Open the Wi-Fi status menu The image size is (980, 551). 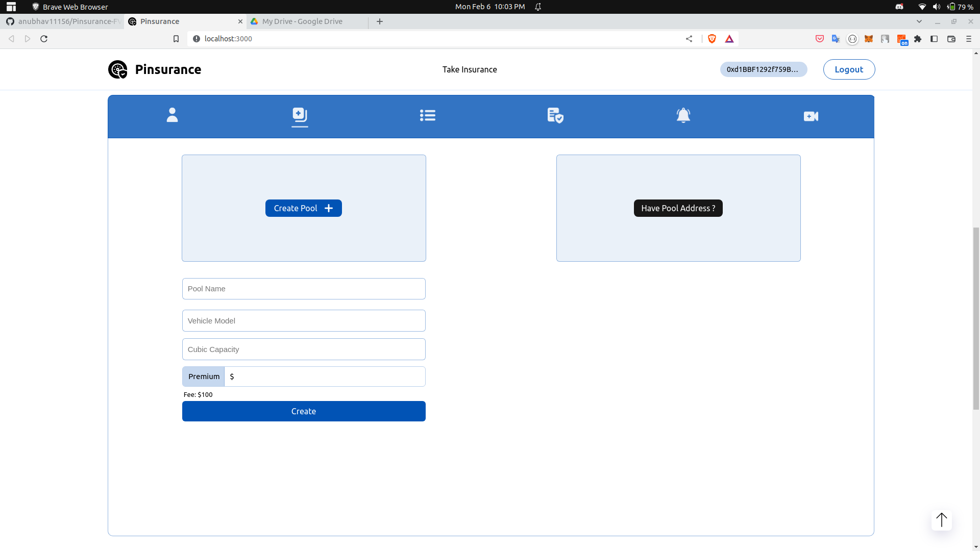pyautogui.click(x=922, y=7)
